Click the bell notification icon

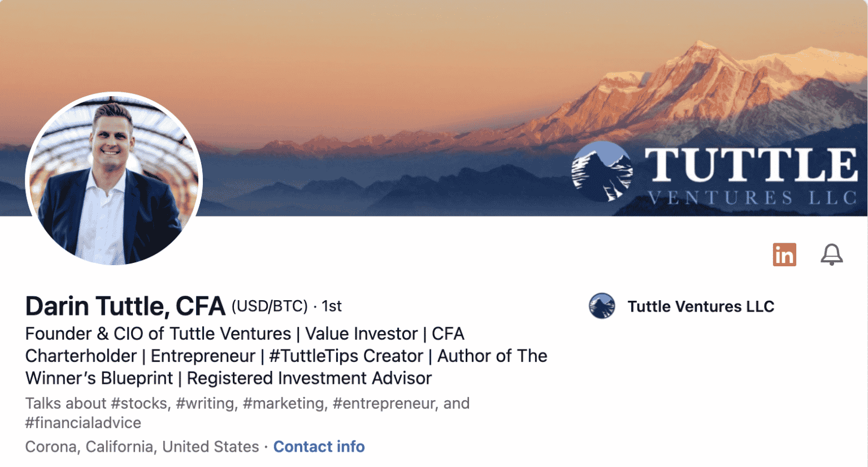[x=831, y=255]
